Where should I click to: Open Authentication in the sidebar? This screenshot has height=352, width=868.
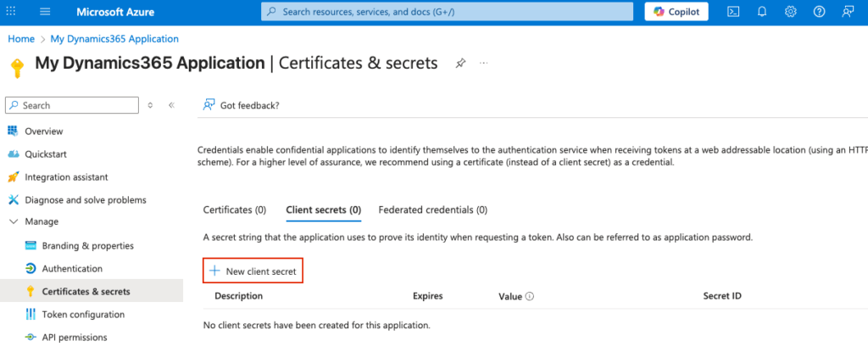(72, 269)
